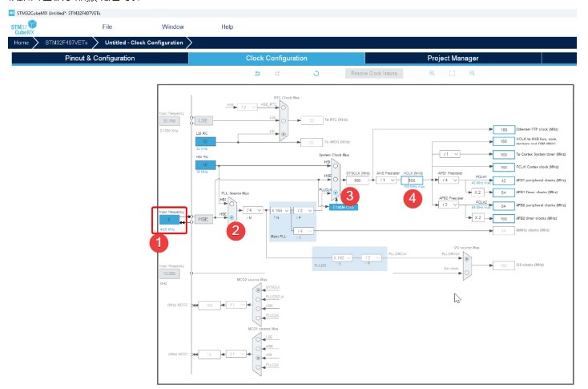This screenshot has width=588, height=389.
Task: Select LSE in RTC Clock Mux
Action: click(x=284, y=120)
